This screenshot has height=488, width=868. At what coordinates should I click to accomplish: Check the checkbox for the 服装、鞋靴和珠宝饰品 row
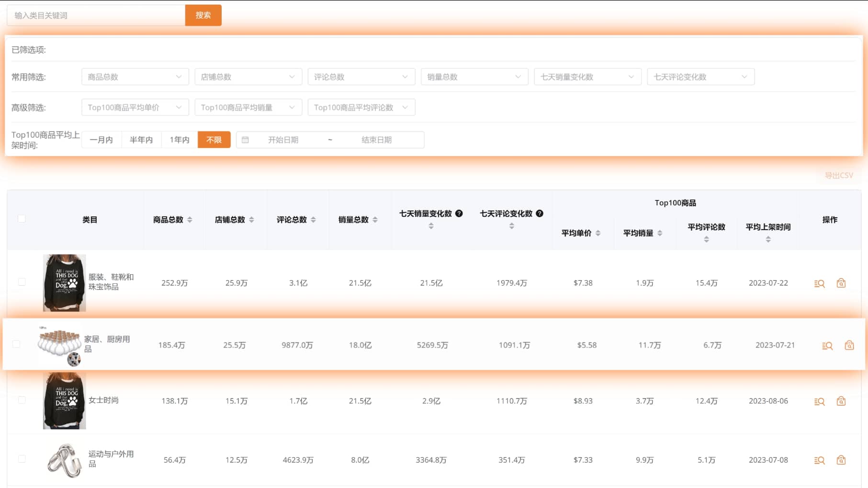click(x=21, y=282)
